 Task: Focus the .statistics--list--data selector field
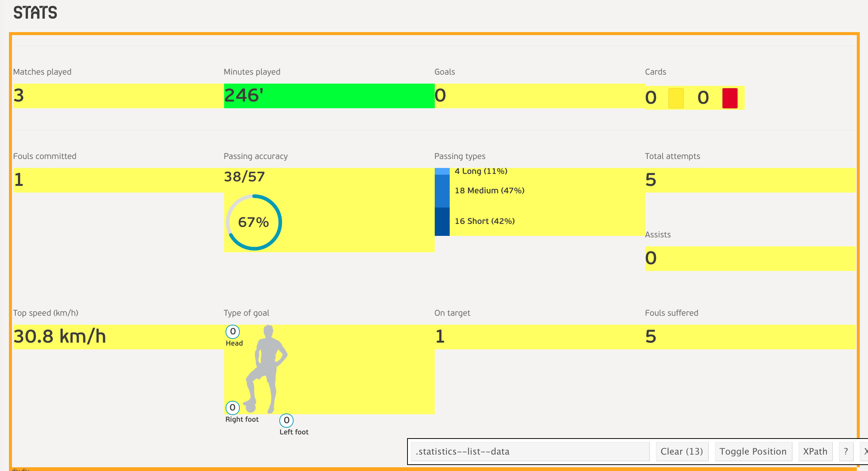coord(530,452)
